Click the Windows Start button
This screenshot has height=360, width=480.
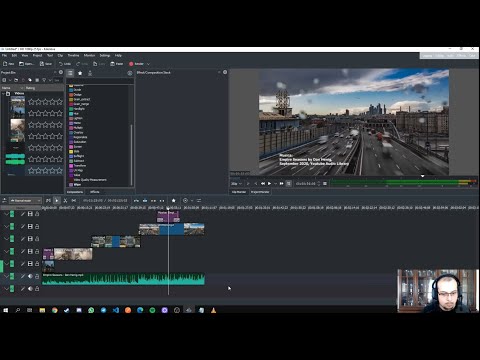[x=6, y=310]
